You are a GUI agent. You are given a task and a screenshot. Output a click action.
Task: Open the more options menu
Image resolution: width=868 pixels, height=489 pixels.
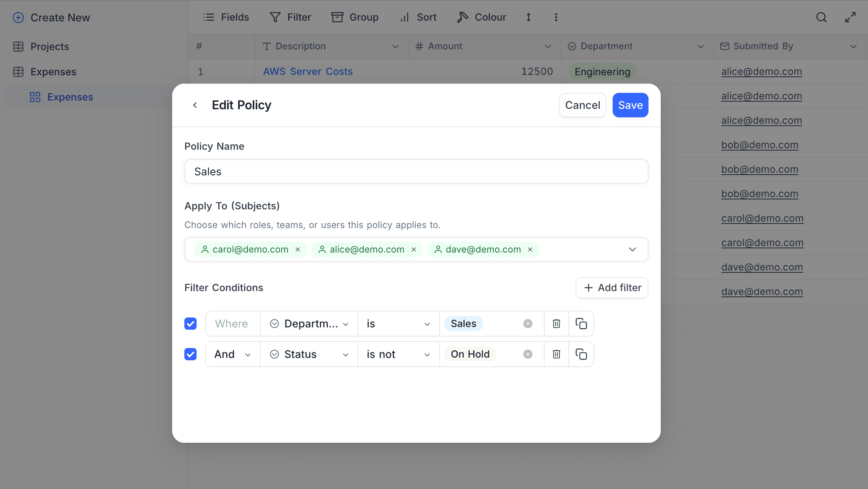(556, 17)
